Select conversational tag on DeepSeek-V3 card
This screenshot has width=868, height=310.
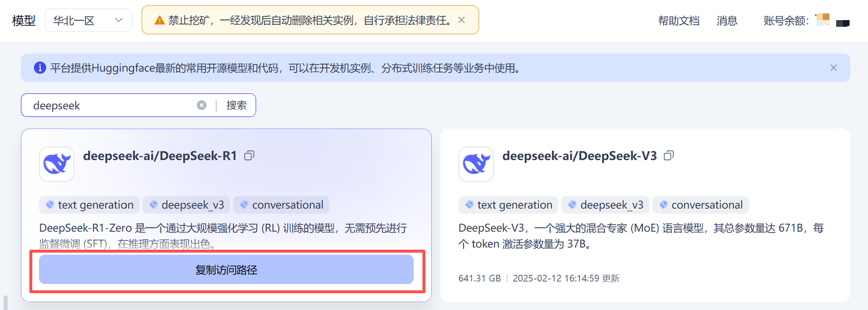coord(701,205)
